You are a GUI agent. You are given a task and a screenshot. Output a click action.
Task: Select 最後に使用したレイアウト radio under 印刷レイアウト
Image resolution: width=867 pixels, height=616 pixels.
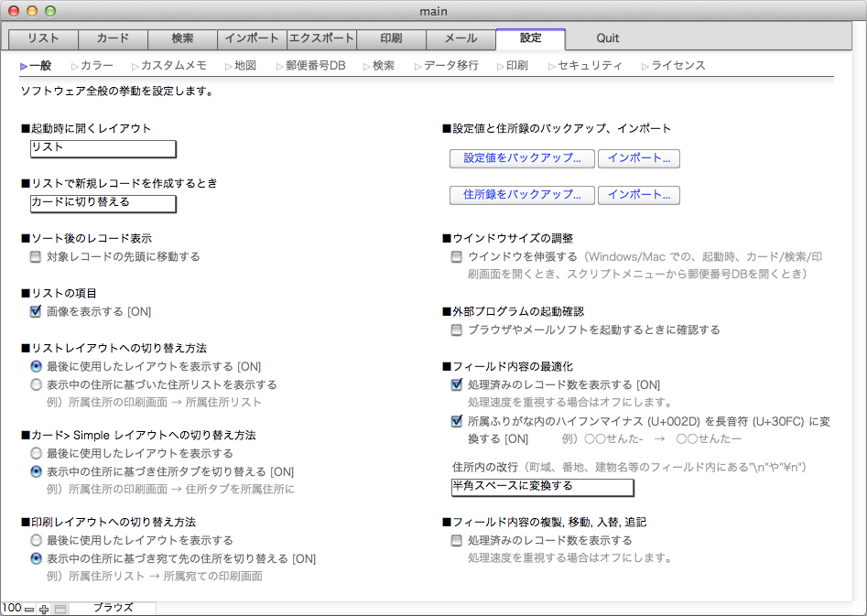click(x=36, y=541)
